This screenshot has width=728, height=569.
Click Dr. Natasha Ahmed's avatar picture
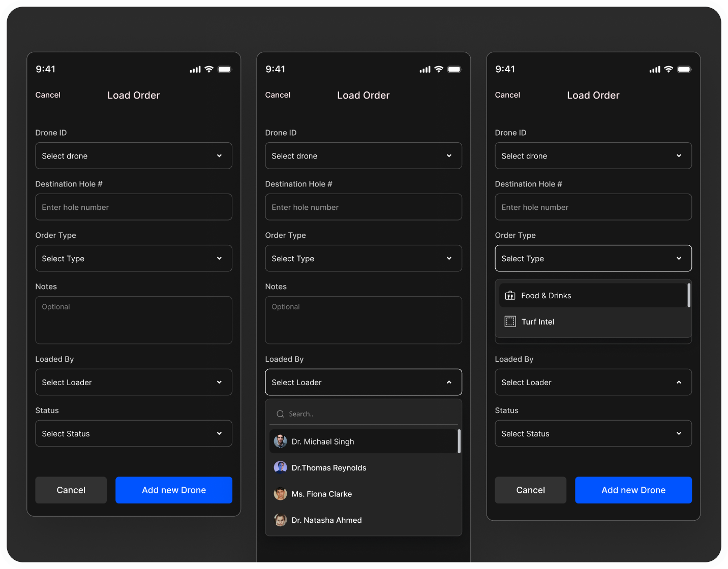[280, 520]
